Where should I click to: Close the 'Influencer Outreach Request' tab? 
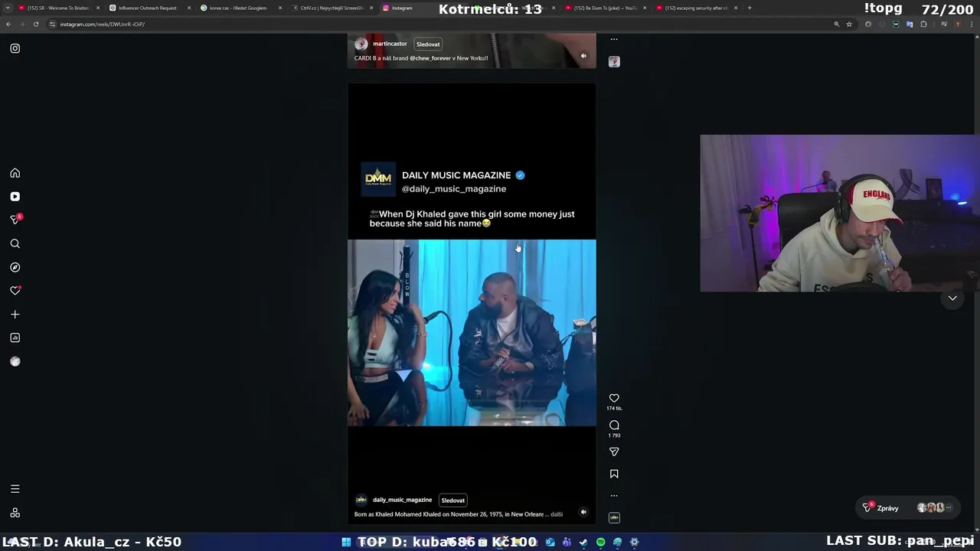click(189, 8)
